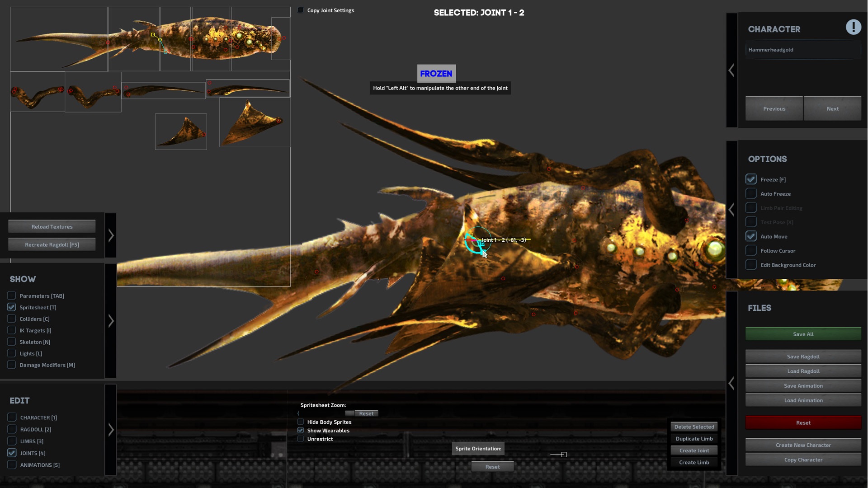Click the Create Joint button
This screenshot has height=488, width=868.
(694, 451)
